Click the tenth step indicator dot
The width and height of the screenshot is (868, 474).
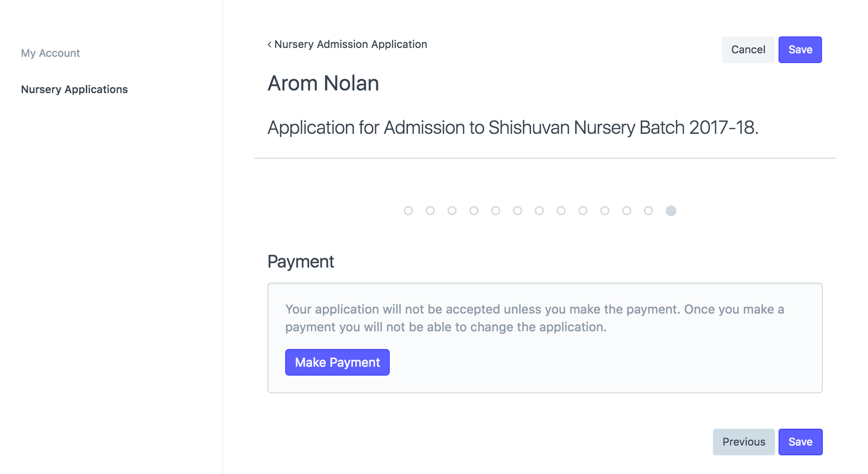[x=605, y=210]
